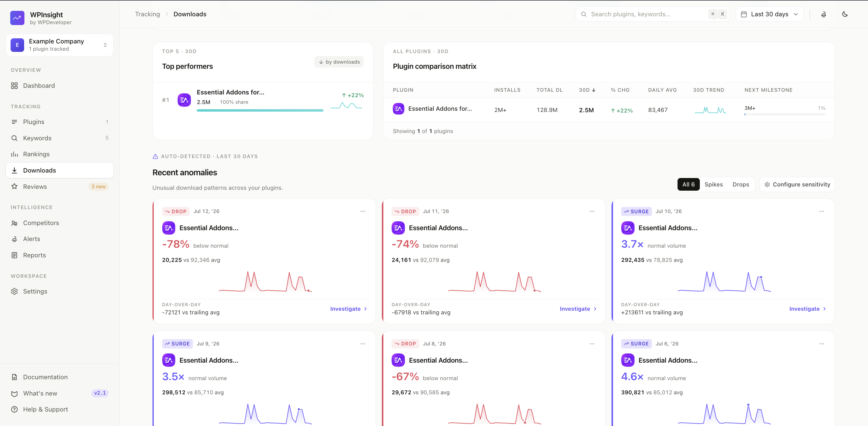This screenshot has width=868, height=426.
Task: Click the search magnifier icon
Action: coord(584,14)
